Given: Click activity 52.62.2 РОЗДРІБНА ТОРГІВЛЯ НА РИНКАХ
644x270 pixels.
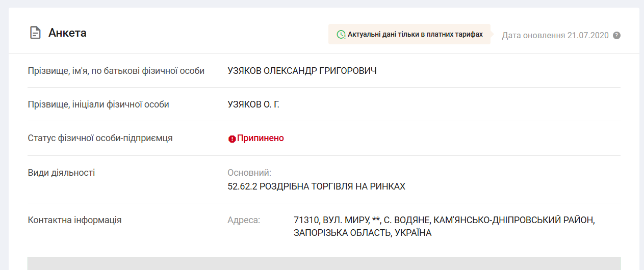Looking at the screenshot, I should [x=316, y=186].
